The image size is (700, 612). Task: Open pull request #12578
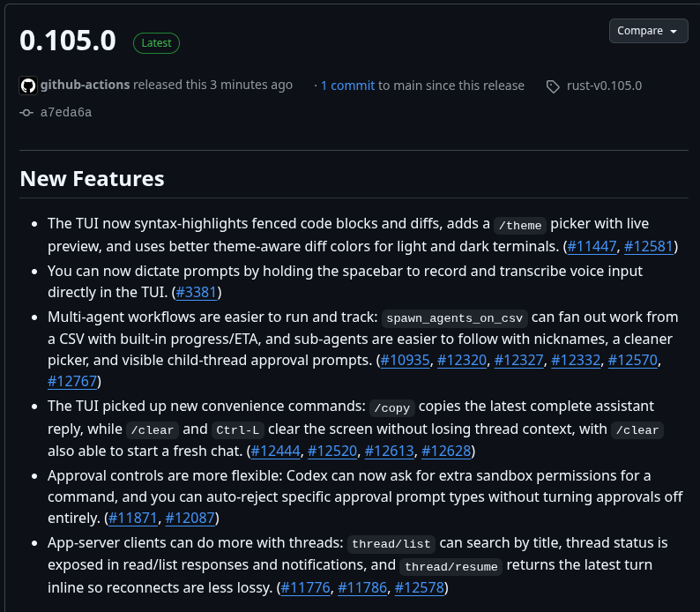point(419,588)
